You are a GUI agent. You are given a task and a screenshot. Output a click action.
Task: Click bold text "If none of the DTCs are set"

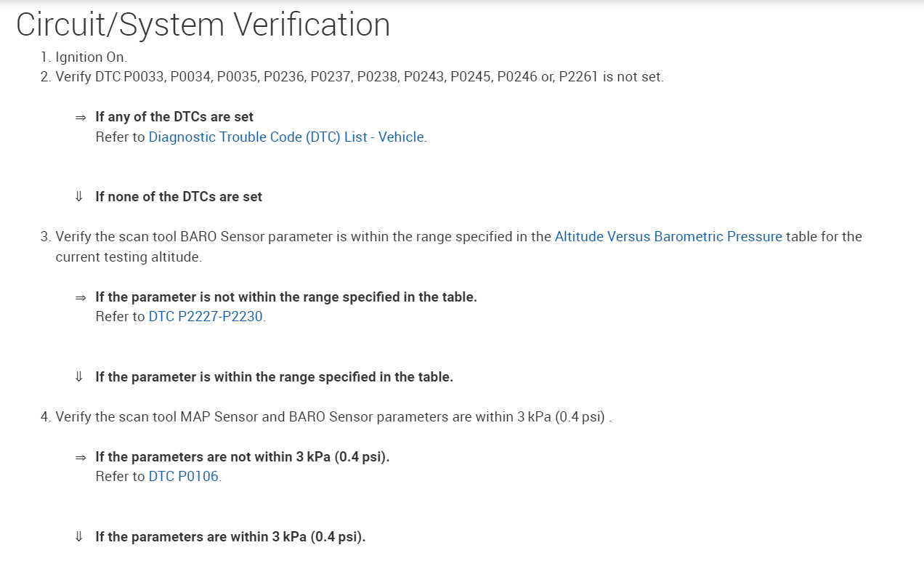coord(179,197)
